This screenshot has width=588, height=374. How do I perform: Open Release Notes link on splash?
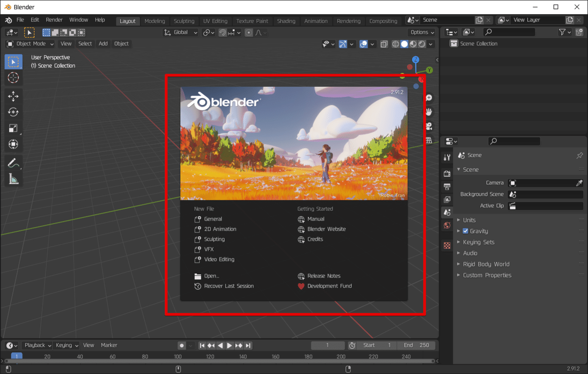coord(323,276)
